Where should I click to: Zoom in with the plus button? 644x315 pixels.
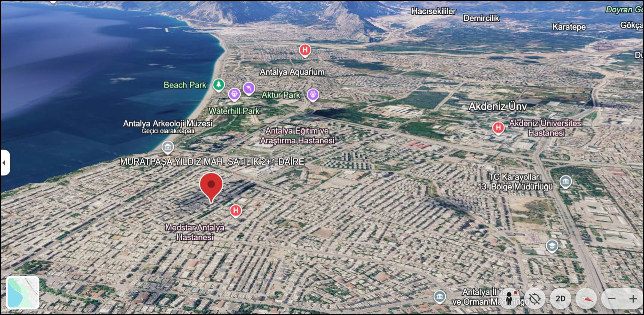click(633, 299)
